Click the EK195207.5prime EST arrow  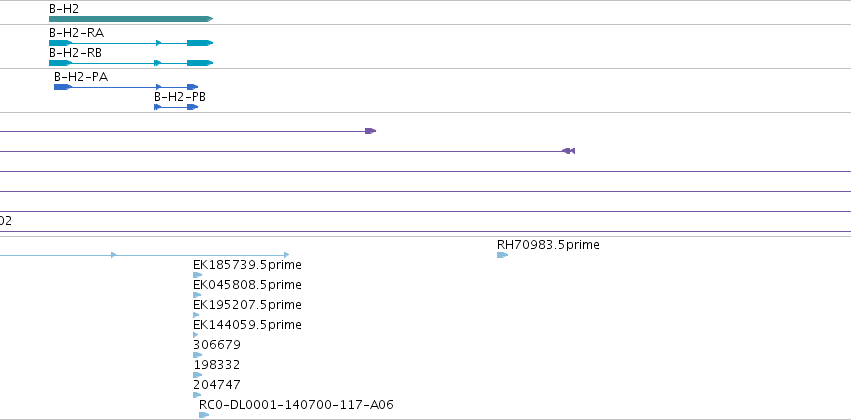[196, 315]
